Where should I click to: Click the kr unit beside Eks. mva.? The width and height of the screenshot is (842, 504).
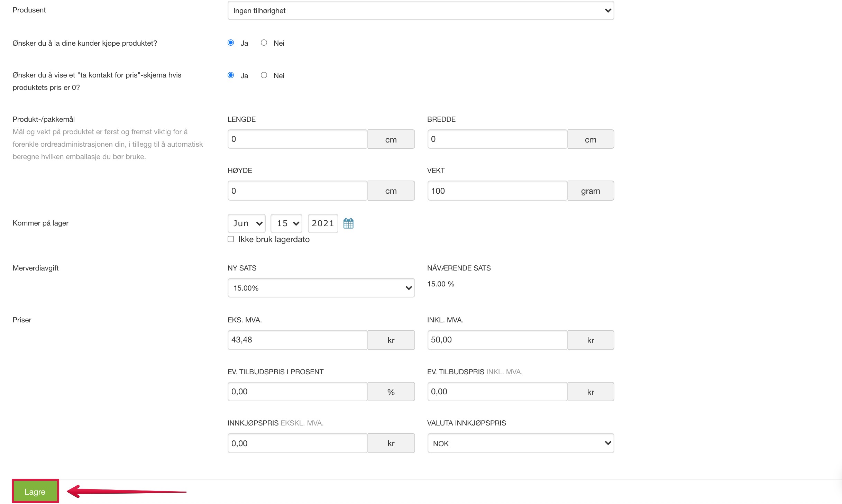[391, 340]
